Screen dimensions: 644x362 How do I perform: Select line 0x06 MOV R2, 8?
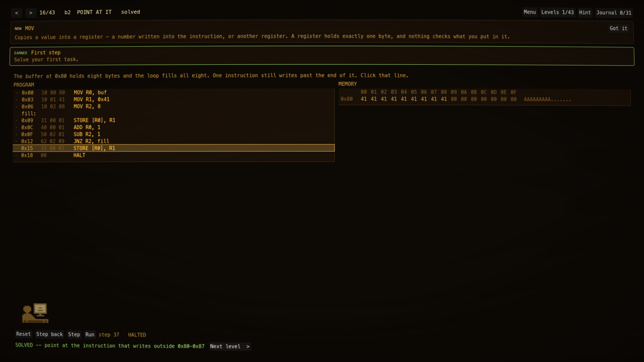(173, 107)
